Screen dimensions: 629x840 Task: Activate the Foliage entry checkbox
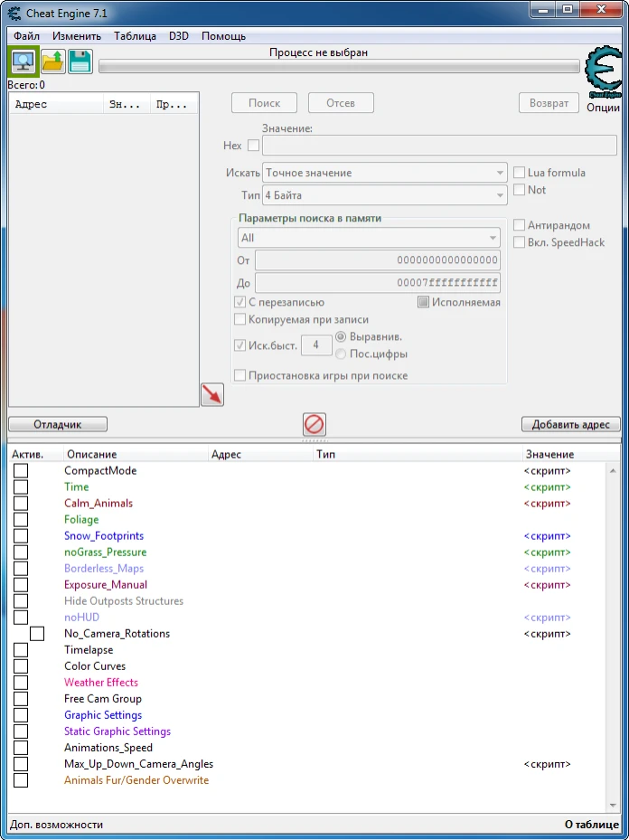[x=21, y=519]
